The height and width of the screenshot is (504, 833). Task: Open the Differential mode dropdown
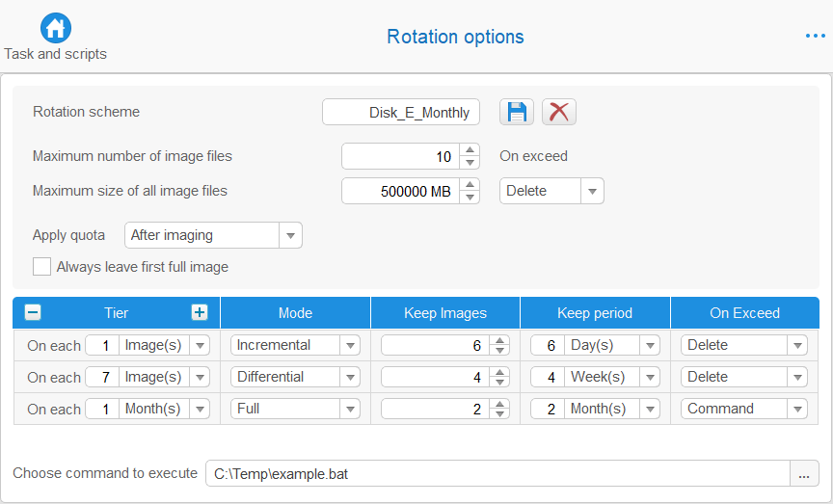click(x=295, y=377)
